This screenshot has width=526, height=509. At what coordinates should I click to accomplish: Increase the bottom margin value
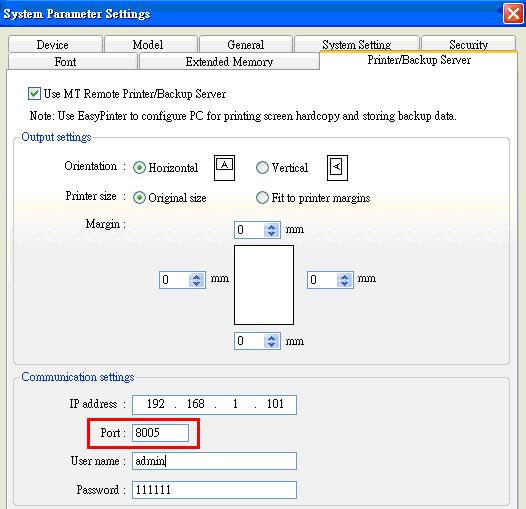(x=271, y=337)
